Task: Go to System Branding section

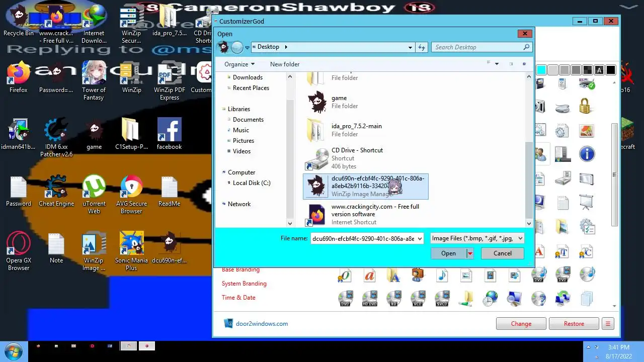Action: 244,284
